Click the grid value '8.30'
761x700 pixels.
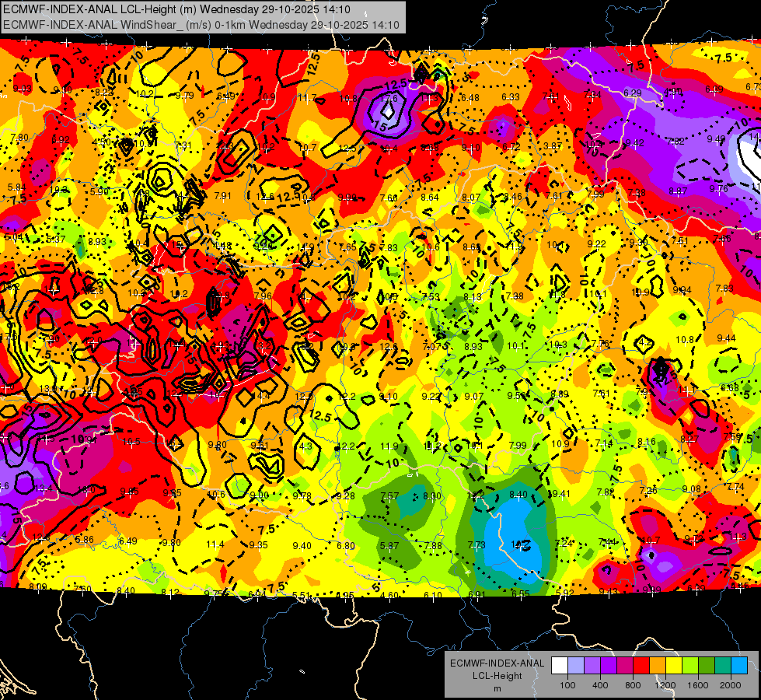pos(432,496)
